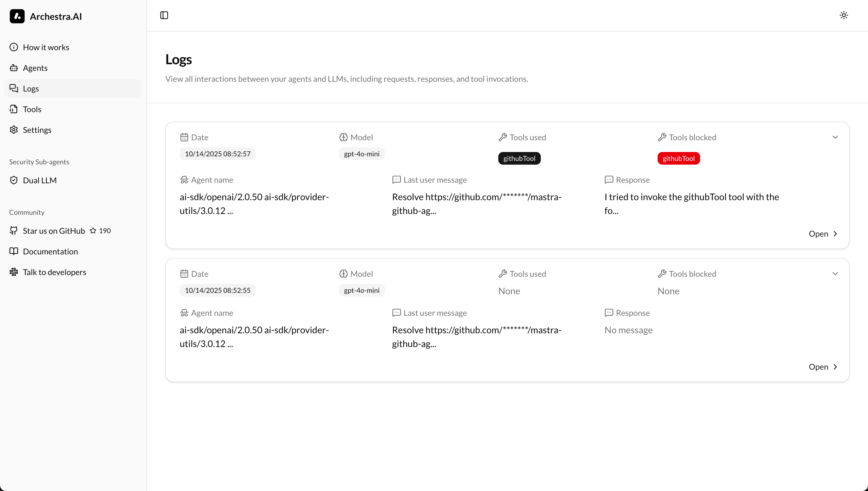
Task: Click the used githubTool black badge
Action: (x=519, y=158)
